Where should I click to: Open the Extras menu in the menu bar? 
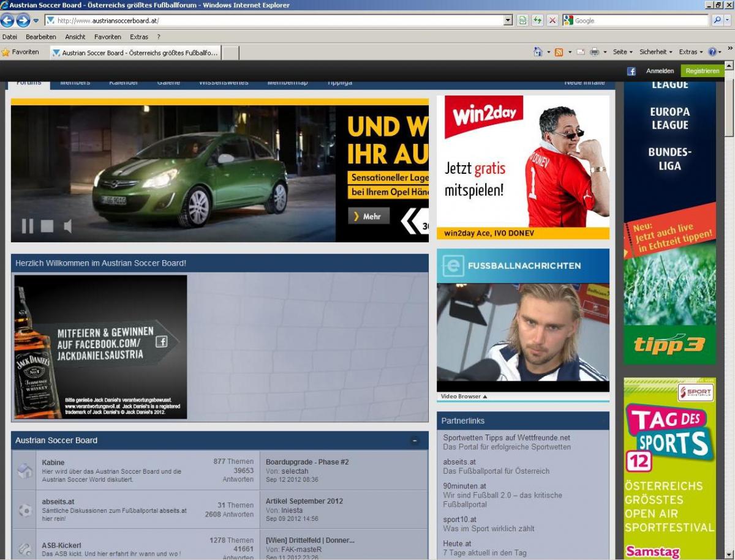[139, 37]
